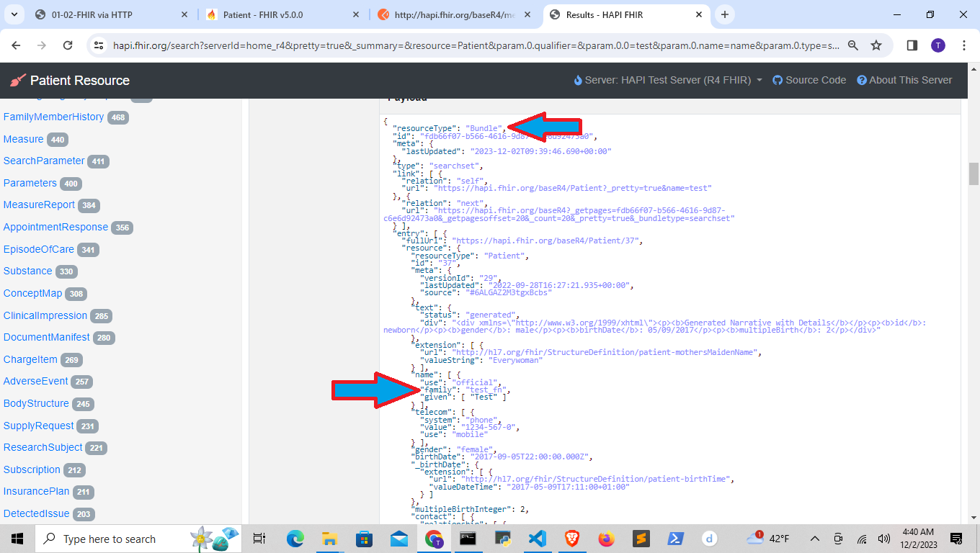
Task: Click the Windows taskbar search box
Action: tap(137, 539)
